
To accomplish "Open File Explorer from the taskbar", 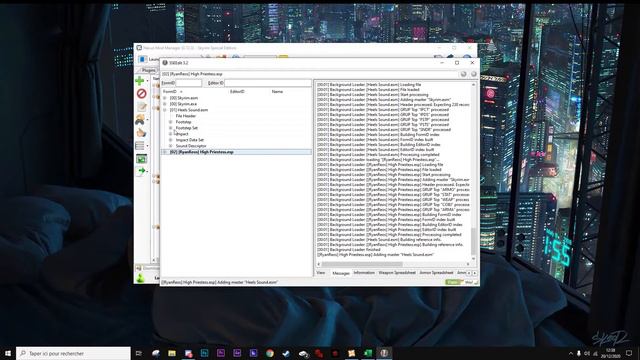I will [172, 353].
